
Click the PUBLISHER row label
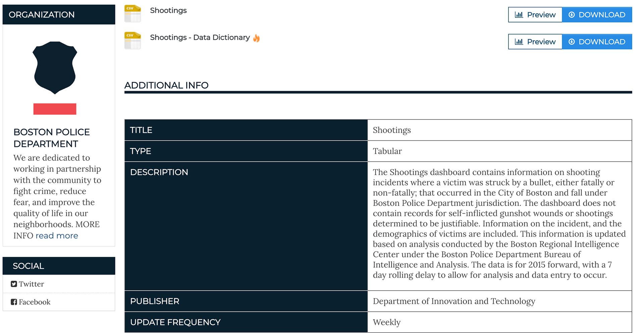point(155,301)
